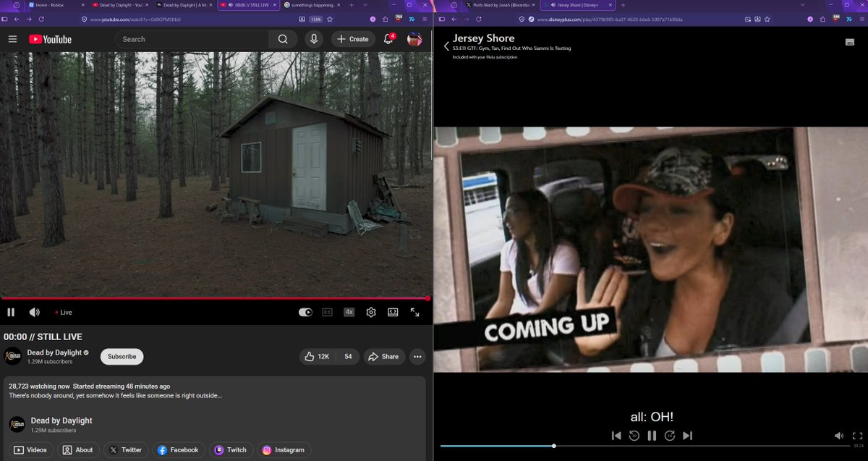Enter fullscreen in Disney+ player

[x=857, y=436]
